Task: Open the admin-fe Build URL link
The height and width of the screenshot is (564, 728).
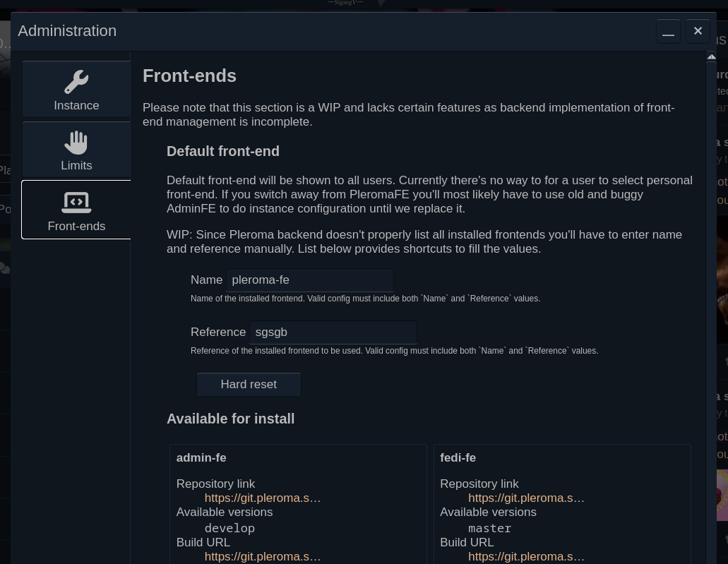Action: point(263,557)
